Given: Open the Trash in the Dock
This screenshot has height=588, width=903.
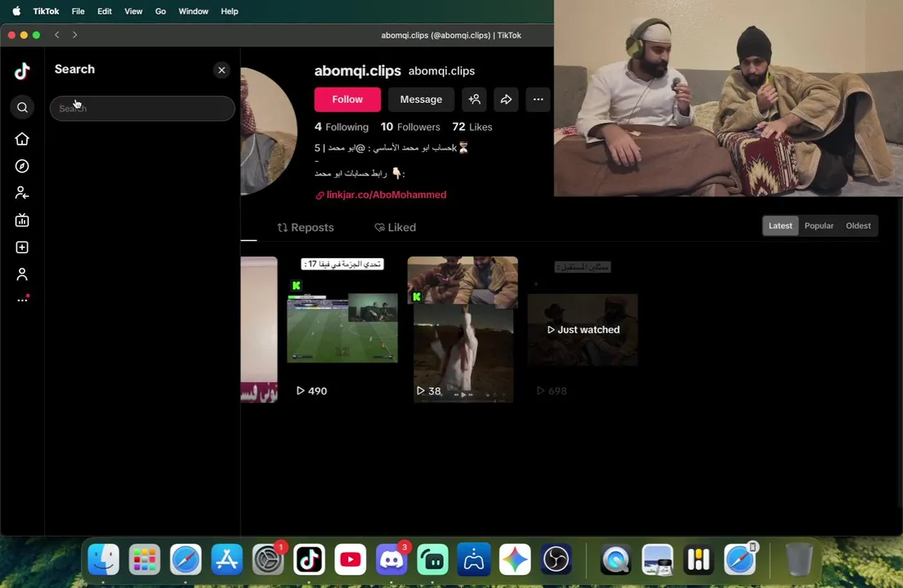Looking at the screenshot, I should (799, 559).
